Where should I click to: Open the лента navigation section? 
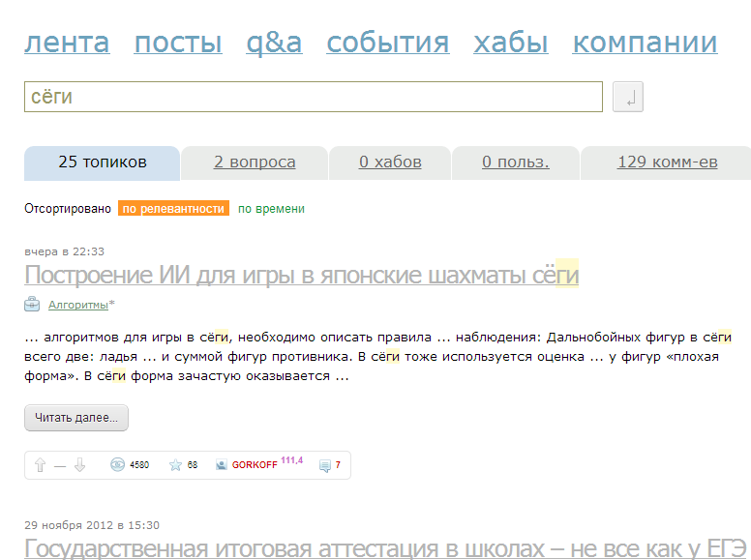[67, 43]
